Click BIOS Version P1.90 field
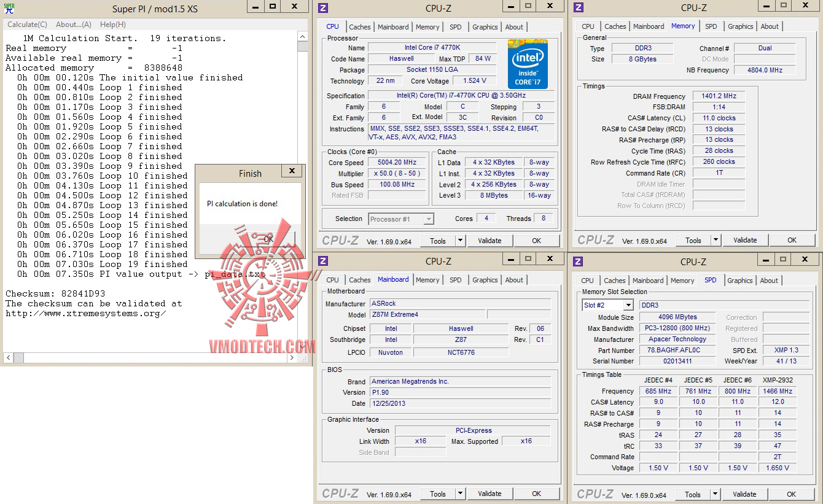 (460, 392)
